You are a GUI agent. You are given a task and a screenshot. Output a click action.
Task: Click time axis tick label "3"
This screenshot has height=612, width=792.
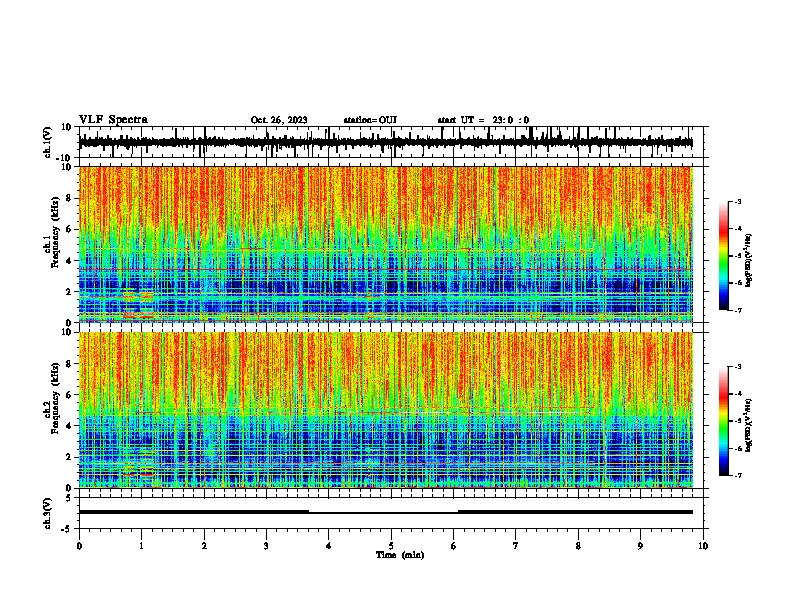266,546
